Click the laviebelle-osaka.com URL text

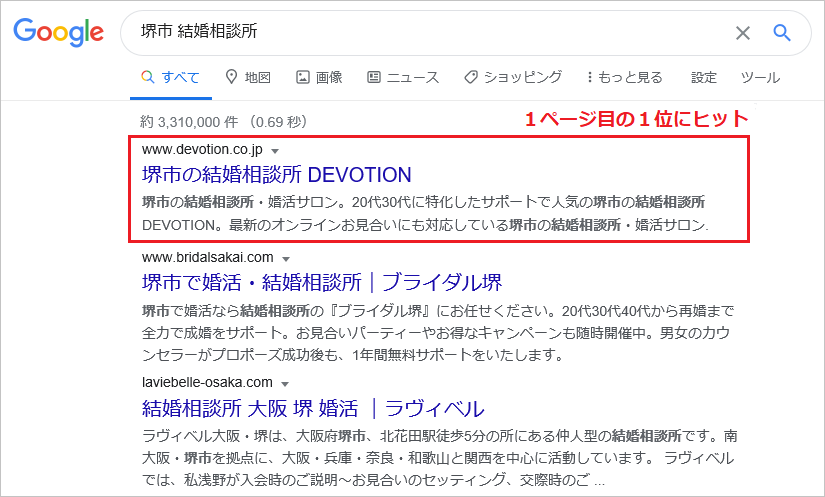pos(207,382)
